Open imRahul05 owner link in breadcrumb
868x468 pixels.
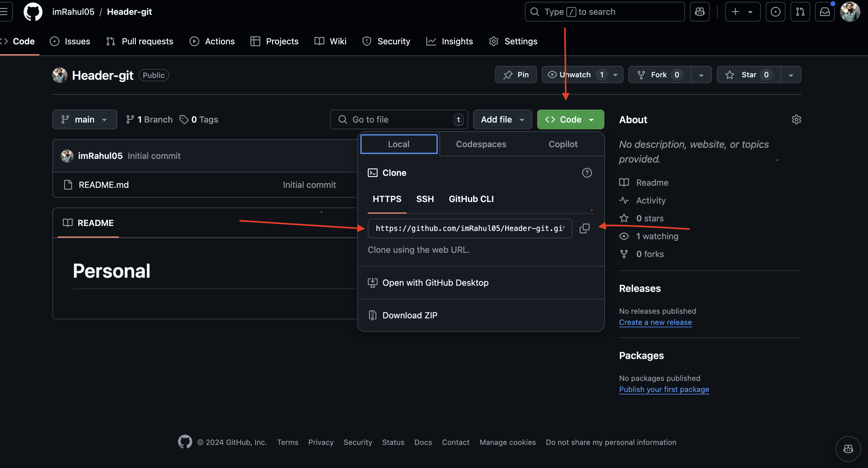[x=73, y=12]
